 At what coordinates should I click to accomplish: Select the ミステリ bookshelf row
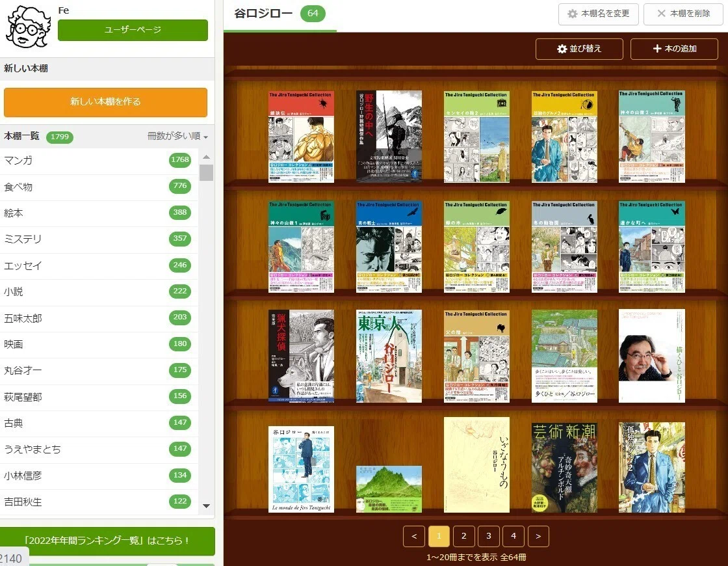99,239
